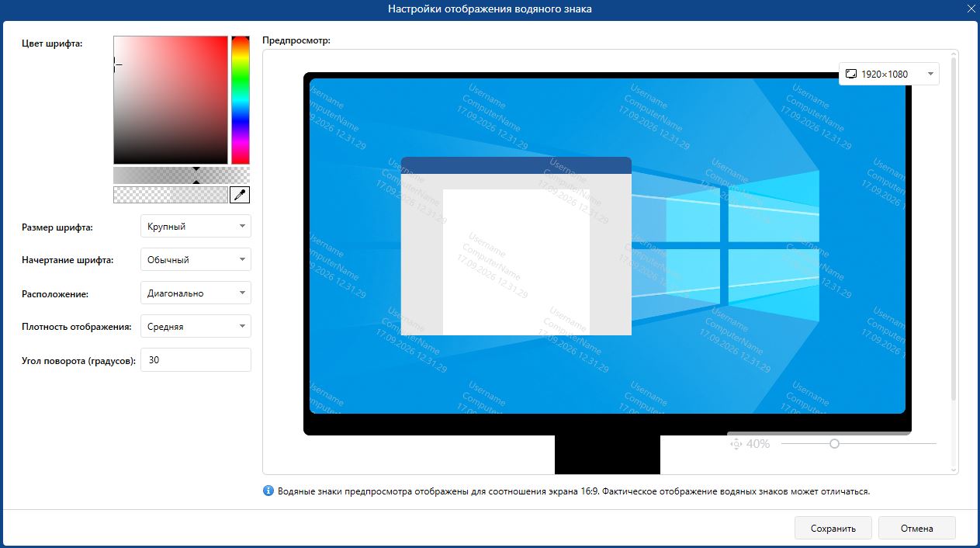Click the Цвет шрифта label

52,43
